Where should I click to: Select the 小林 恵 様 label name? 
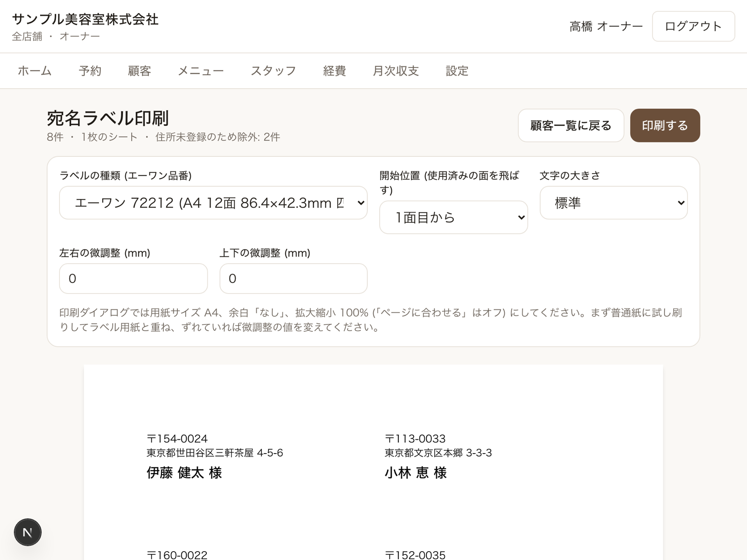coord(416,473)
